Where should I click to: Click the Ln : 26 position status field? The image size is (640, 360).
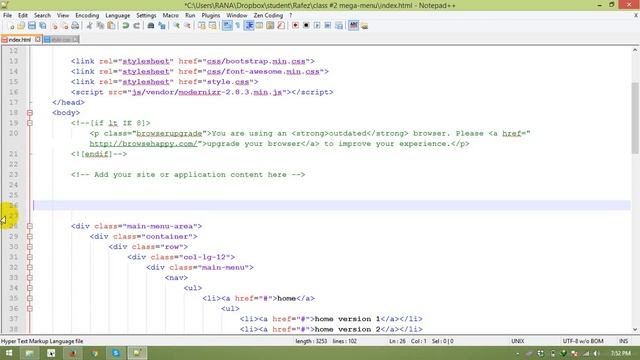coord(397,341)
